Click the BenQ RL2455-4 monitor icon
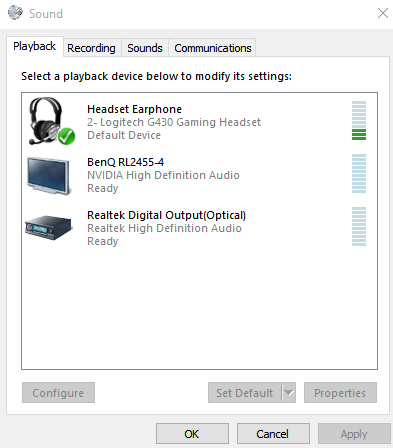The width and height of the screenshot is (393, 448). (x=49, y=176)
